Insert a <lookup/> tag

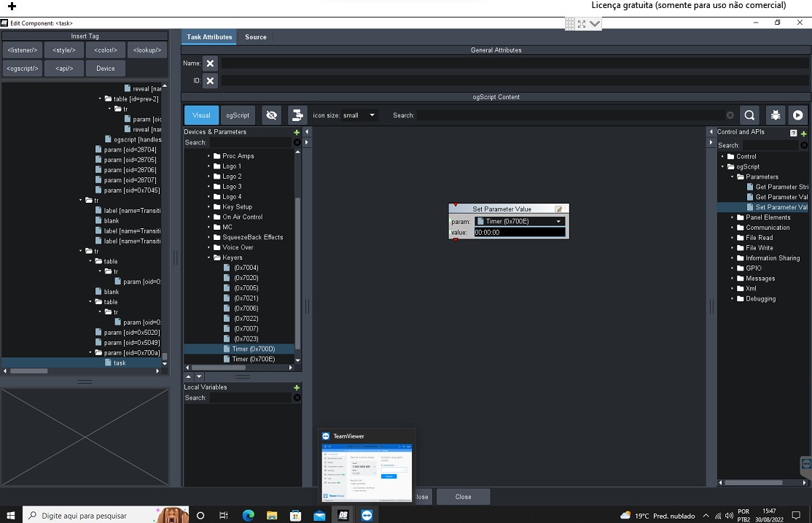click(147, 50)
